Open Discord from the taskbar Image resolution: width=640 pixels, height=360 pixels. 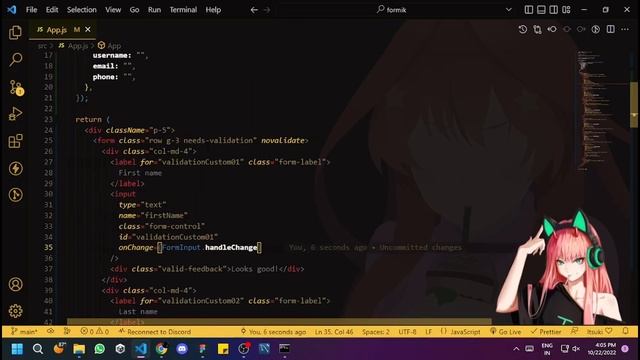click(x=182, y=349)
